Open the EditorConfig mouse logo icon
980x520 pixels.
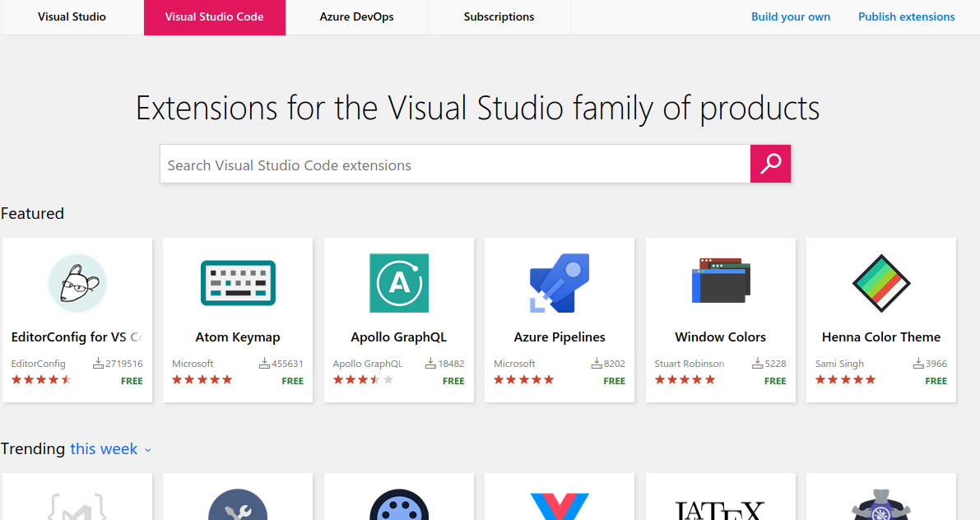(77, 283)
